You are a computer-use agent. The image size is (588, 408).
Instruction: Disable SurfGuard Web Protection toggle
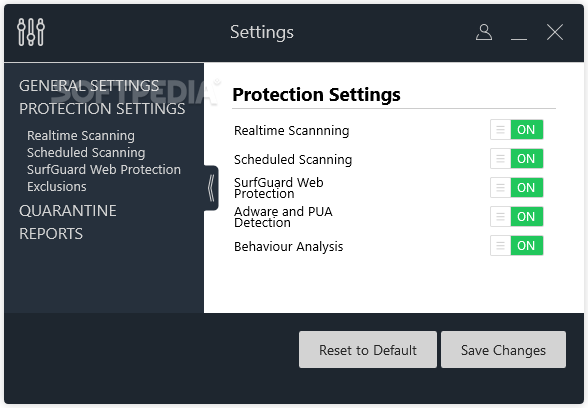click(x=516, y=188)
